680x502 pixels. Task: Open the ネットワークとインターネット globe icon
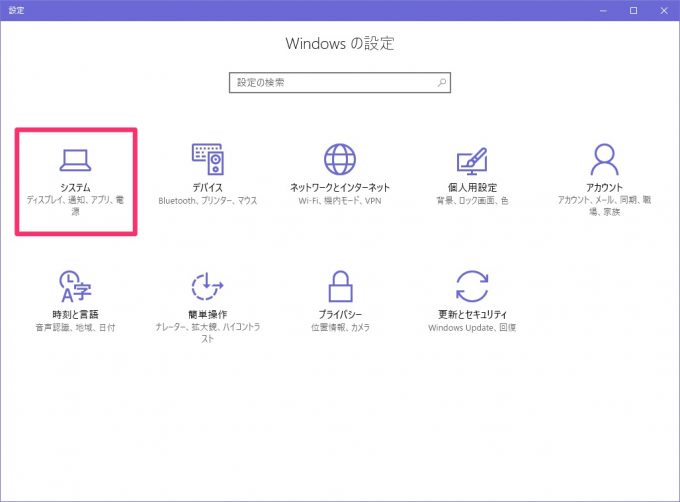pos(340,159)
